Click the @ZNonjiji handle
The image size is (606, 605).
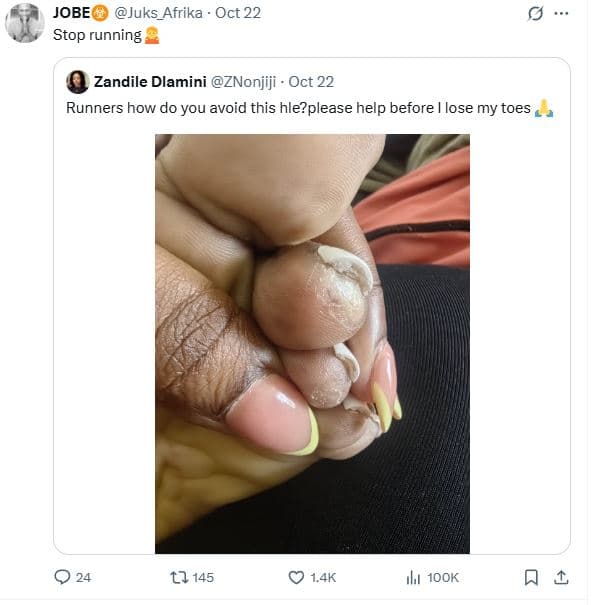pos(245,81)
